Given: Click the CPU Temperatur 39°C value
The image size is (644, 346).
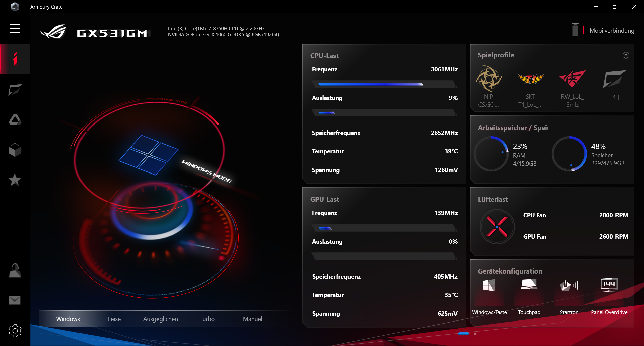Looking at the screenshot, I should click(451, 151).
